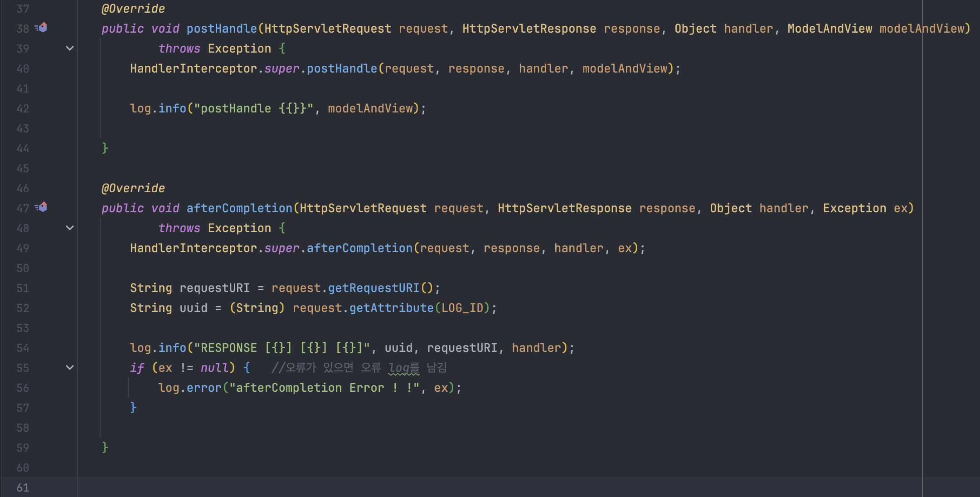Collapse the afterCompletion method fold arrow
The width and height of the screenshot is (980, 497).
point(70,228)
